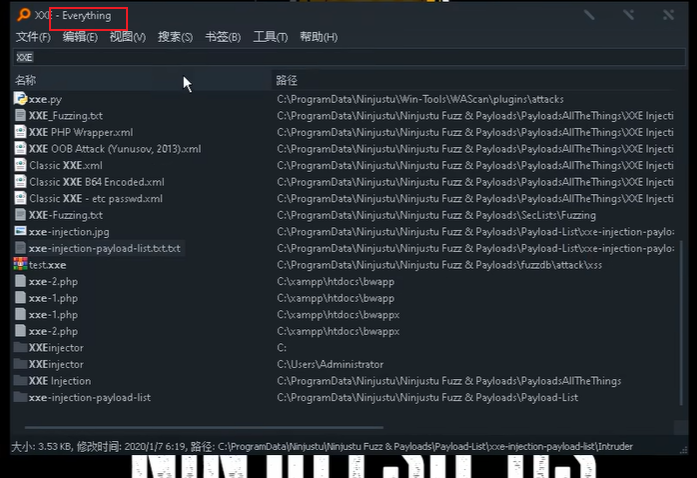The height and width of the screenshot is (478, 697).
Task: Click the XML icon of XXE OOB Attack file
Action: tap(20, 149)
